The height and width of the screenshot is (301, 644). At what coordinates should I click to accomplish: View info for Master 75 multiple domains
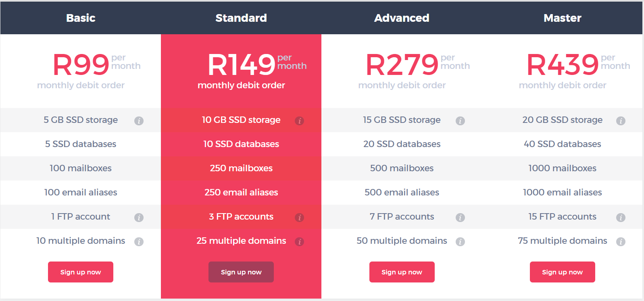pos(621,241)
